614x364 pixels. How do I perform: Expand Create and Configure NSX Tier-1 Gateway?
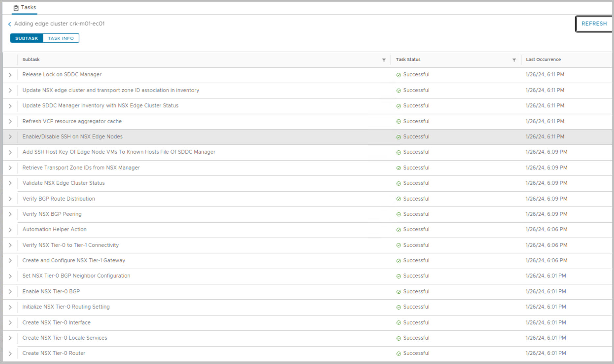click(x=10, y=261)
